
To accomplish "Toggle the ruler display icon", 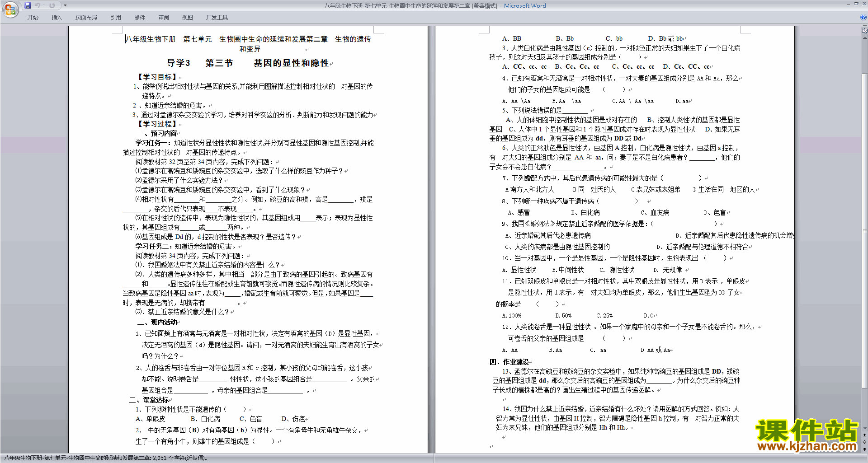I will point(865,31).
